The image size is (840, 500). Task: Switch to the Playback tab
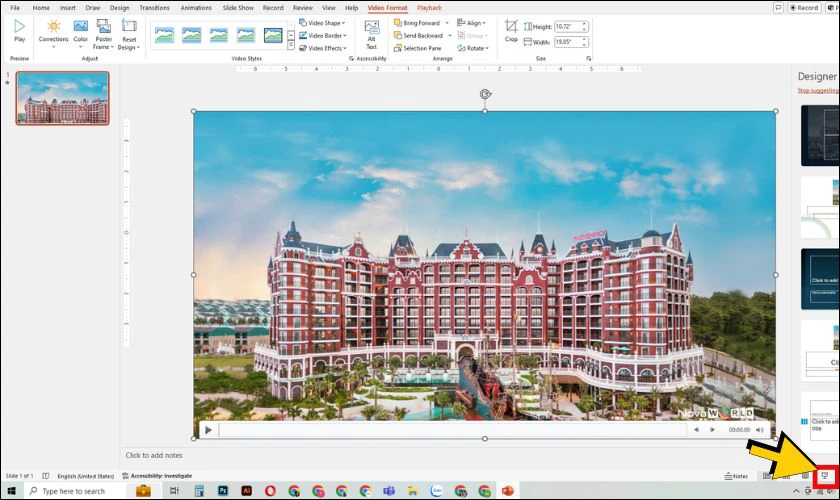pyautogui.click(x=429, y=8)
